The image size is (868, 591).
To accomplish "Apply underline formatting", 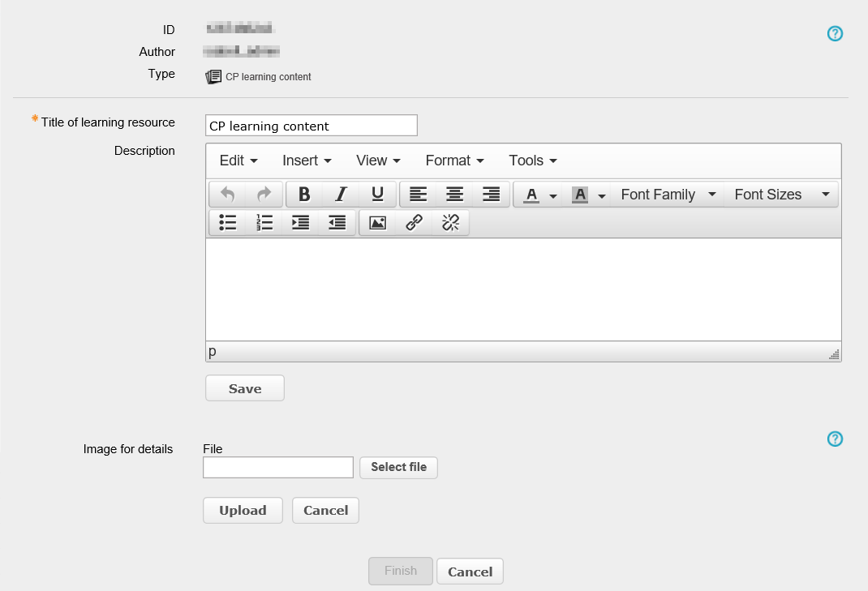I will click(x=377, y=195).
